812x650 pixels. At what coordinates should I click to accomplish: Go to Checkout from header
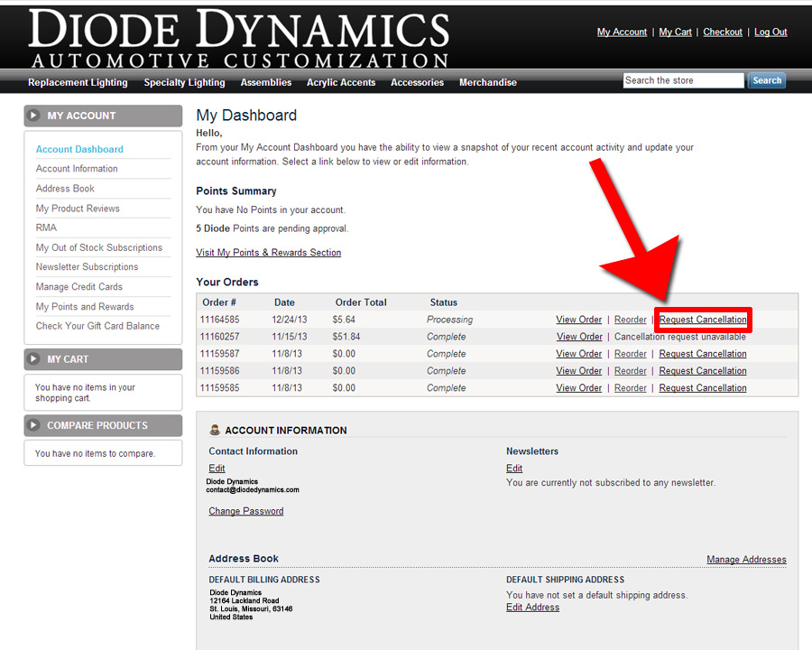click(x=723, y=32)
